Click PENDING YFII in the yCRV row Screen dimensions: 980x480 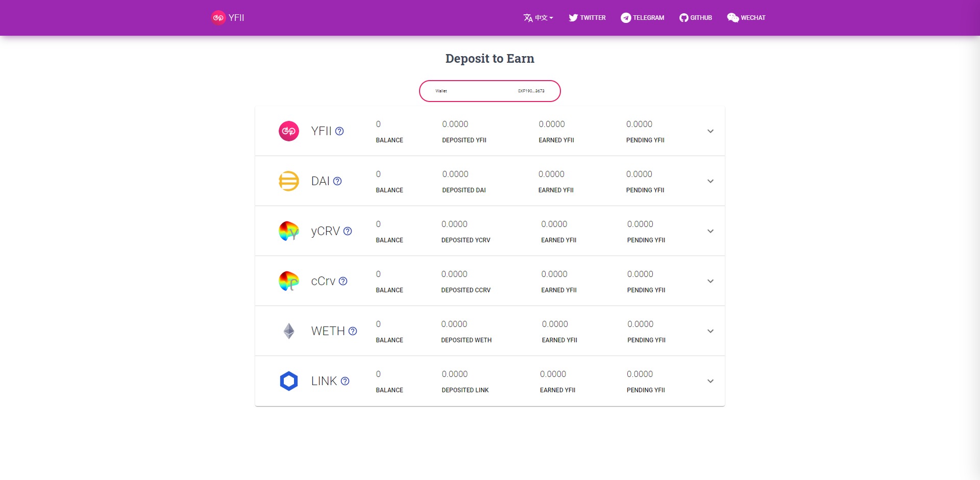coord(646,240)
